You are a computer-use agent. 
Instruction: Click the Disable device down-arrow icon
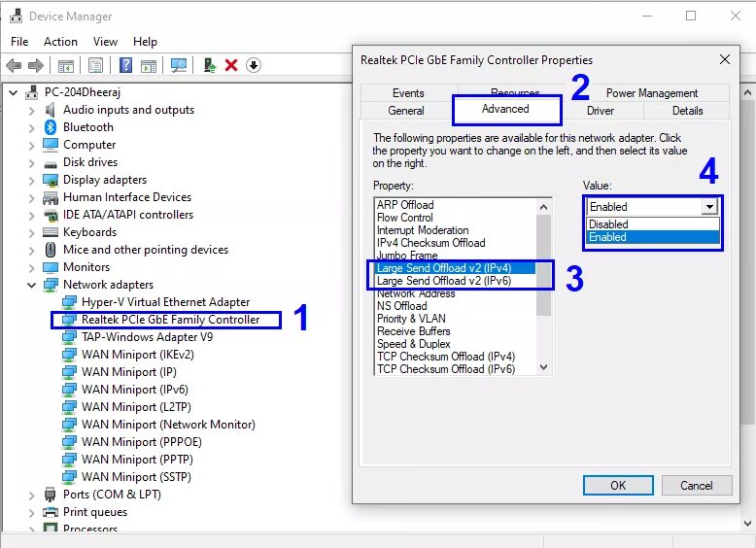[x=254, y=65]
